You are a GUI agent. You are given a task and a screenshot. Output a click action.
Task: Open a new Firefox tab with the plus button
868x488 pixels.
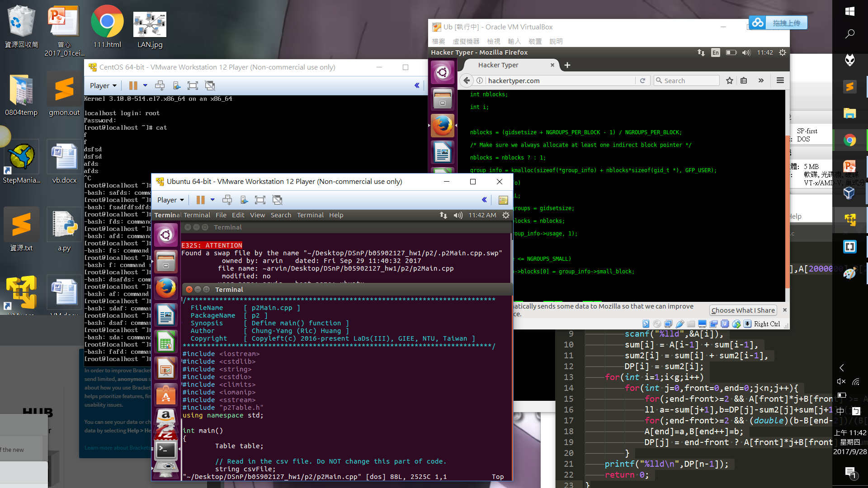tap(567, 65)
